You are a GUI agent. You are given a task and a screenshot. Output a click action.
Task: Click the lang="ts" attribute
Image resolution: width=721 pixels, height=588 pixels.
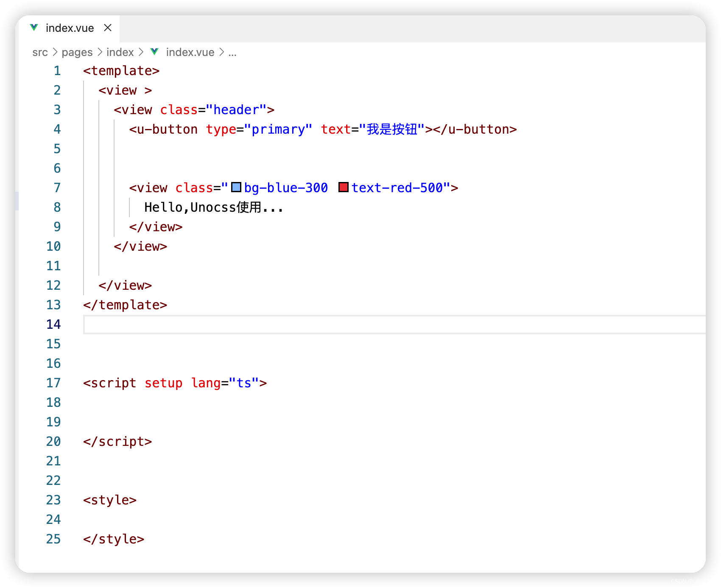tap(225, 383)
